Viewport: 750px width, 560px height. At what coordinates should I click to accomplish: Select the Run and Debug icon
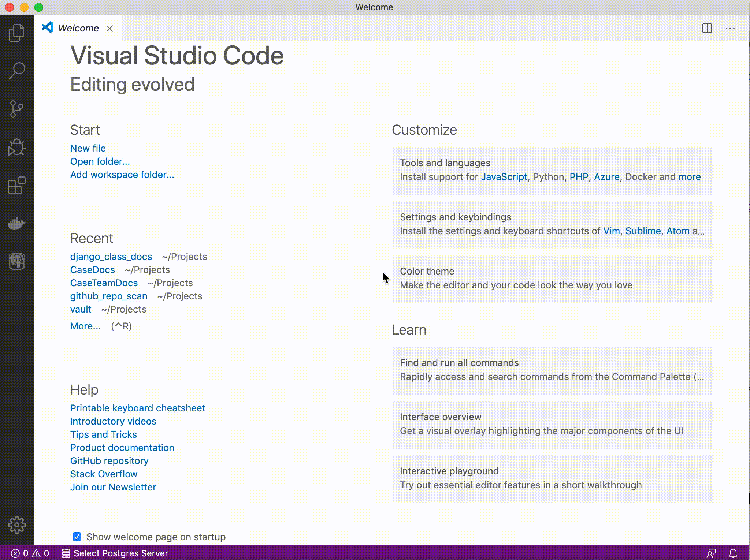[17, 148]
